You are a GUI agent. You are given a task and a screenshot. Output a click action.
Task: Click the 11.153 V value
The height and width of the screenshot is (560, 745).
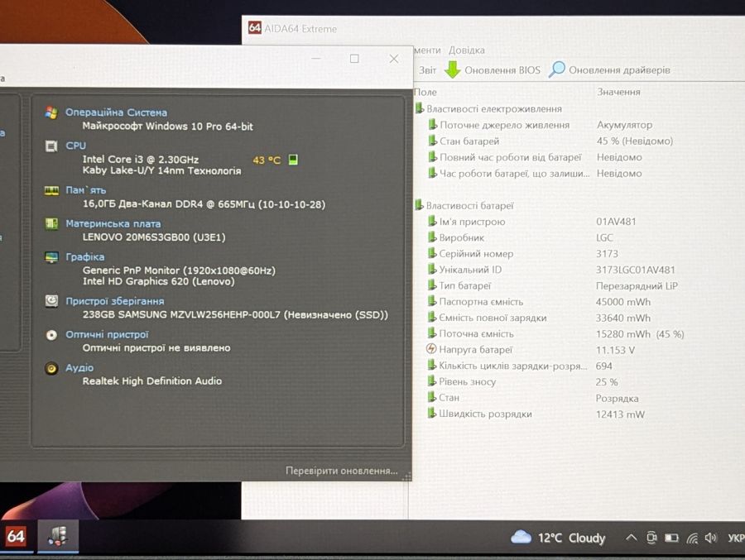(615, 350)
